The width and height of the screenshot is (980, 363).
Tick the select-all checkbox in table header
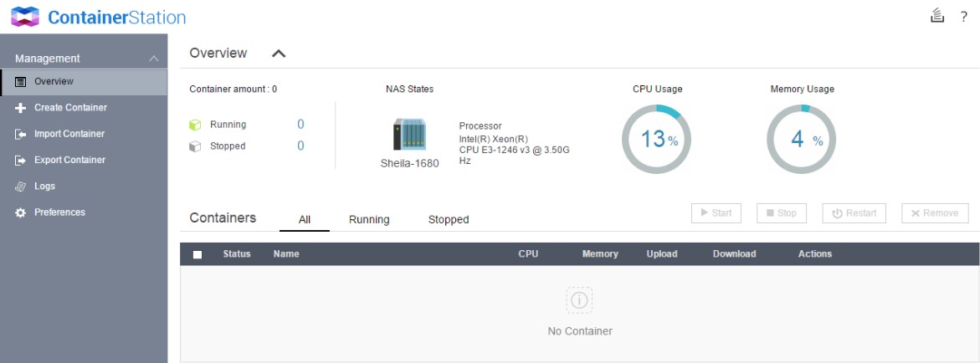pos(198,254)
